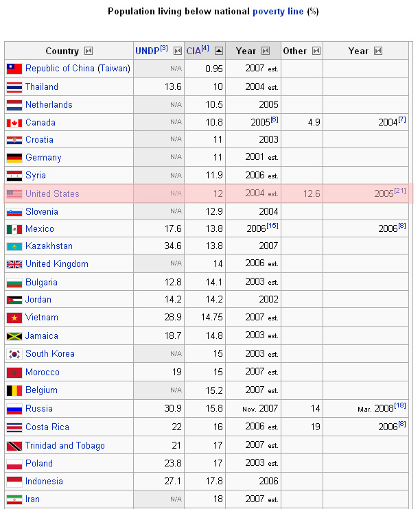
Task: Click the Jamaica flag icon
Action: (x=14, y=336)
